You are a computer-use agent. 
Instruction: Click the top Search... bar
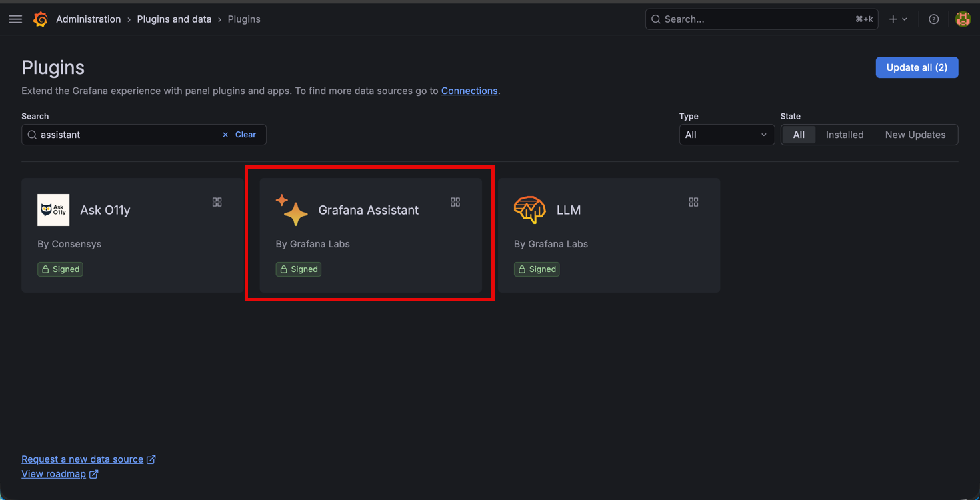pyautogui.click(x=761, y=19)
